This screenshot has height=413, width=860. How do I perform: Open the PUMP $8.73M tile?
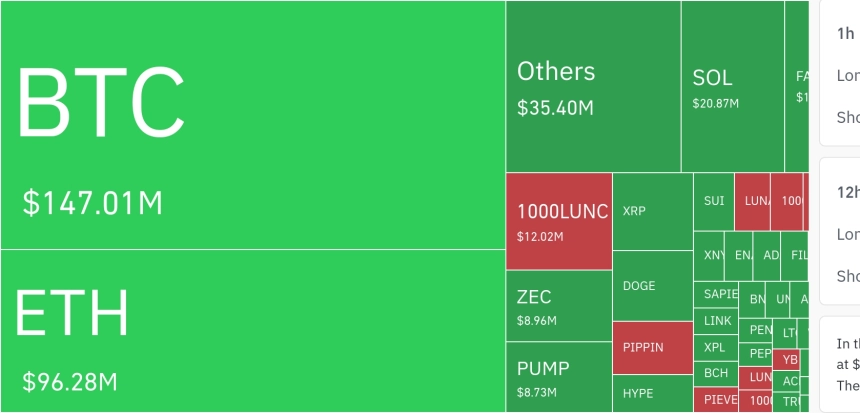click(x=558, y=376)
